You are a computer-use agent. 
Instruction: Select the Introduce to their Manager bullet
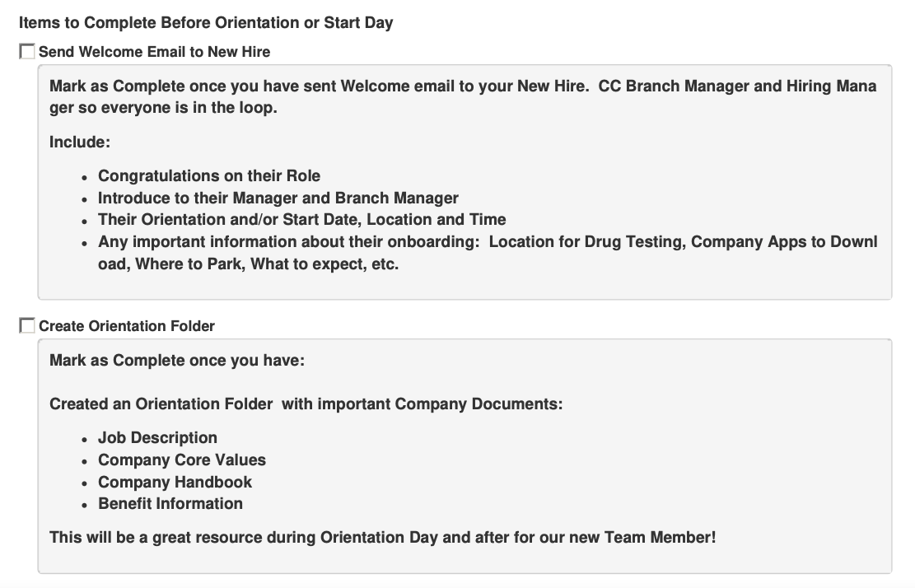(278, 198)
